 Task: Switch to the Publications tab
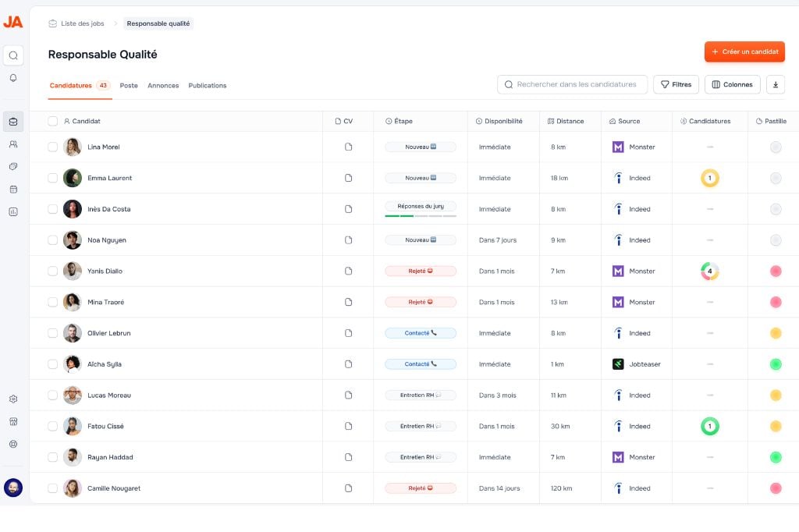pos(208,86)
